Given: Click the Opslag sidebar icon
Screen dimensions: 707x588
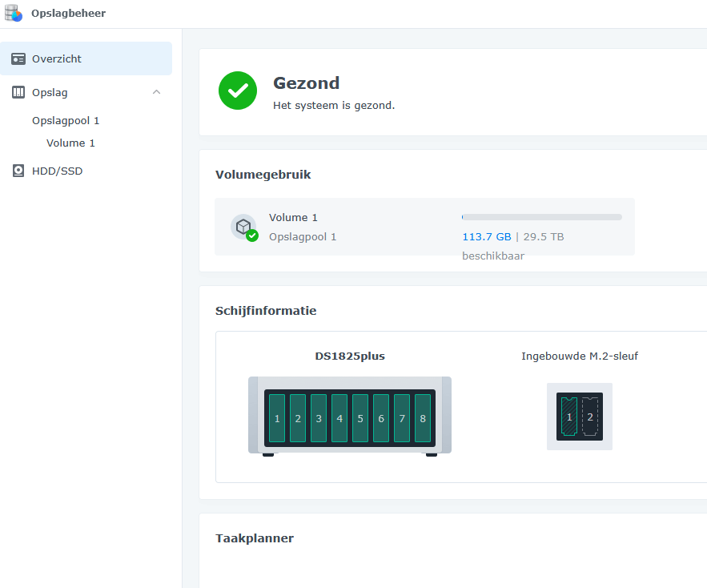Looking at the screenshot, I should (x=18, y=92).
